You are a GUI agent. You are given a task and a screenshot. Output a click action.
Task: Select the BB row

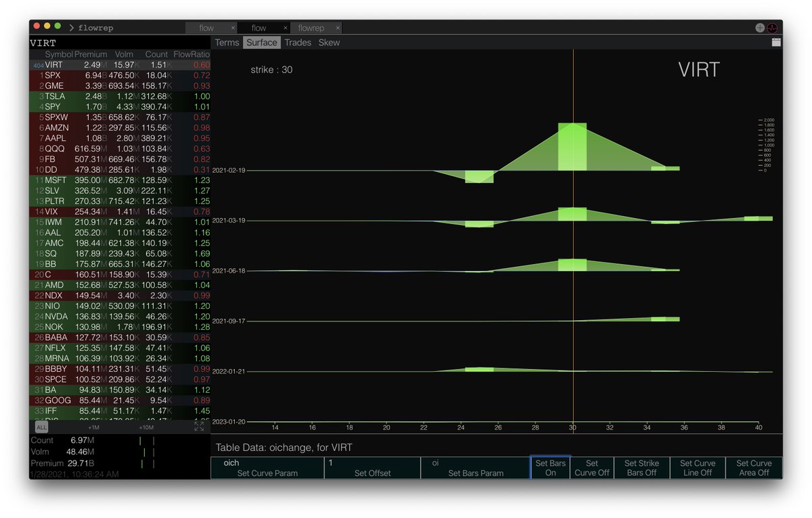click(120, 264)
